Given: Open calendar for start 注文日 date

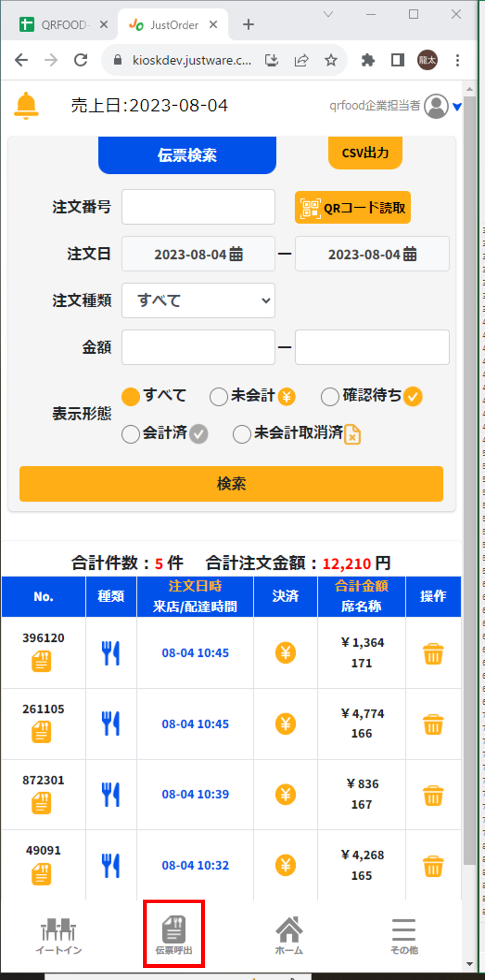Looking at the screenshot, I should [236, 254].
